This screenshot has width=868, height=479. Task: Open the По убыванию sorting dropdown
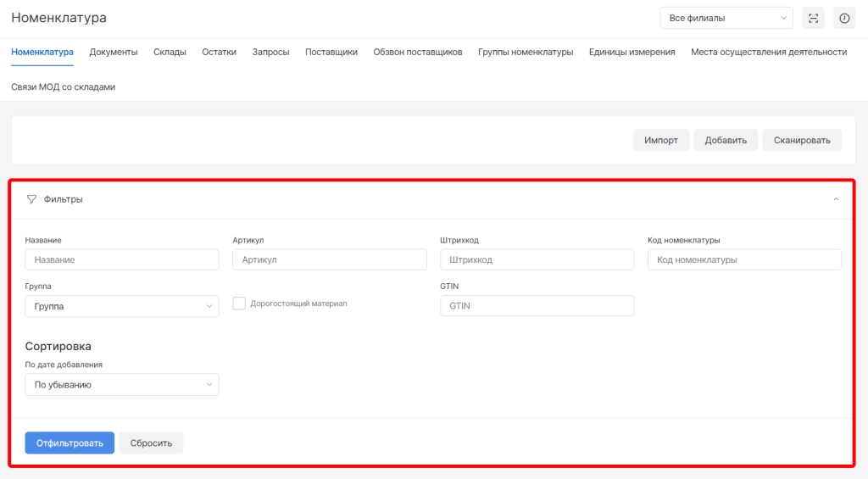122,385
